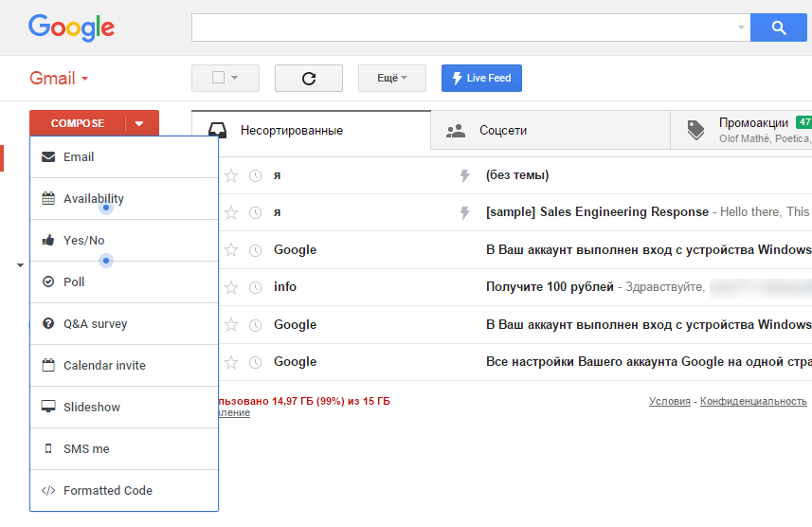
Task: Click the snooze clock icon on the [sample] Sales Engineering row
Action: pos(255,212)
